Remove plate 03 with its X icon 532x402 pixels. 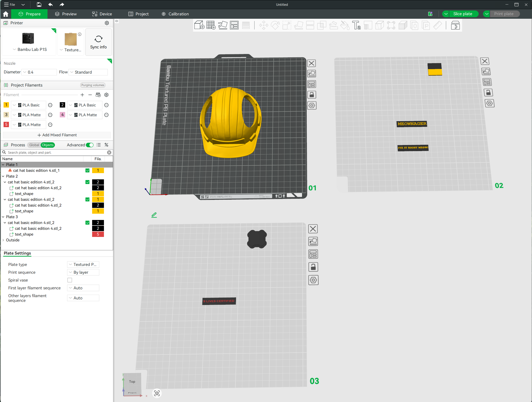(x=313, y=229)
